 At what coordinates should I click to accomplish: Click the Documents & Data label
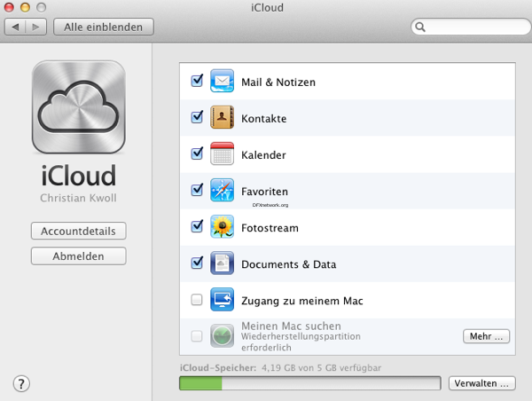[x=288, y=264]
